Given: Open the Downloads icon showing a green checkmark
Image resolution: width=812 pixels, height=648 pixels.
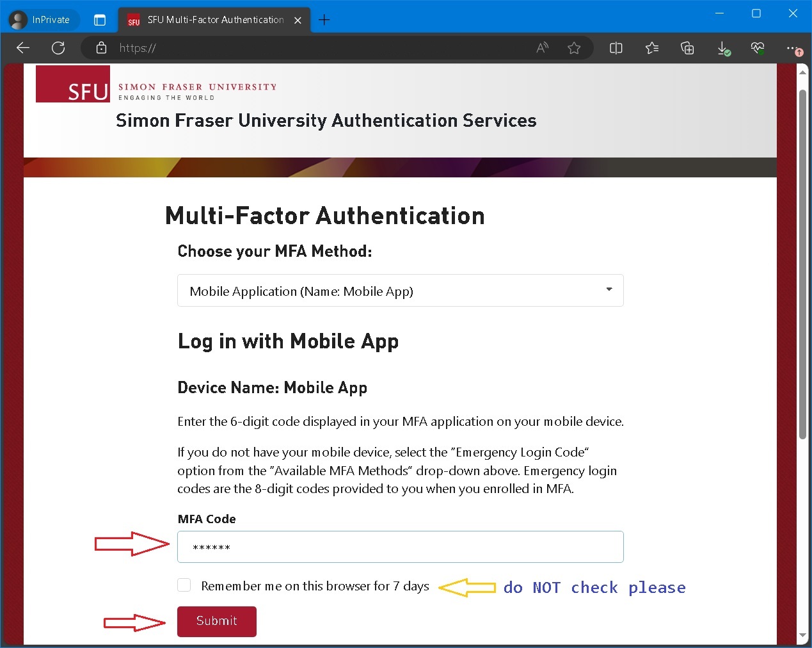Looking at the screenshot, I should (723, 48).
